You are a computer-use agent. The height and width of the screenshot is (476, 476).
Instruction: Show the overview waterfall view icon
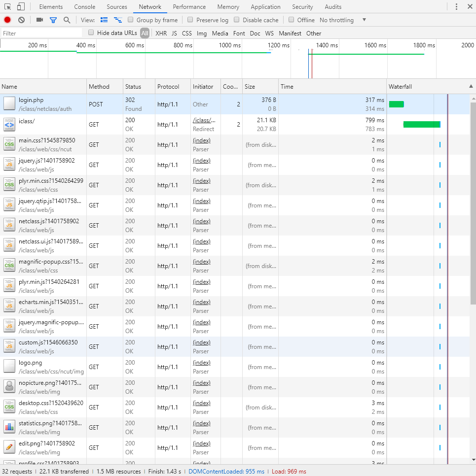118,20
